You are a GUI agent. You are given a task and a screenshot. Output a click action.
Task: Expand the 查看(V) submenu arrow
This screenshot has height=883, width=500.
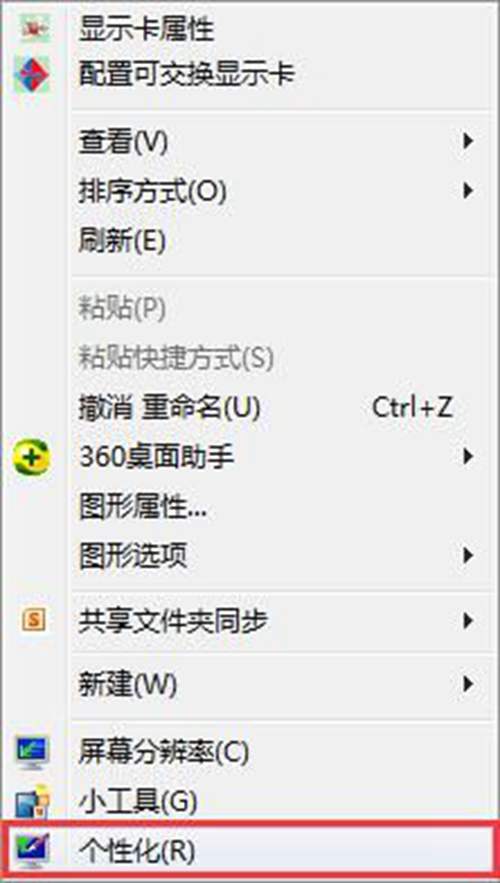(467, 141)
